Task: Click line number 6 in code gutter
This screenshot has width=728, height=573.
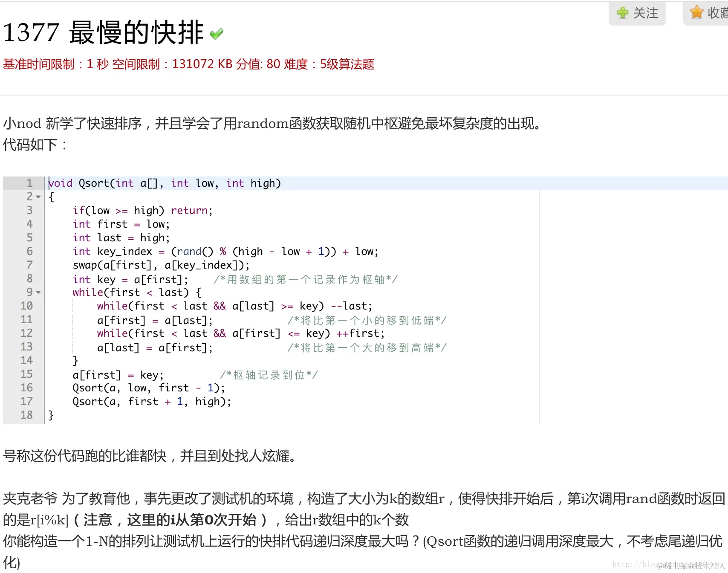Action: pyautogui.click(x=29, y=252)
